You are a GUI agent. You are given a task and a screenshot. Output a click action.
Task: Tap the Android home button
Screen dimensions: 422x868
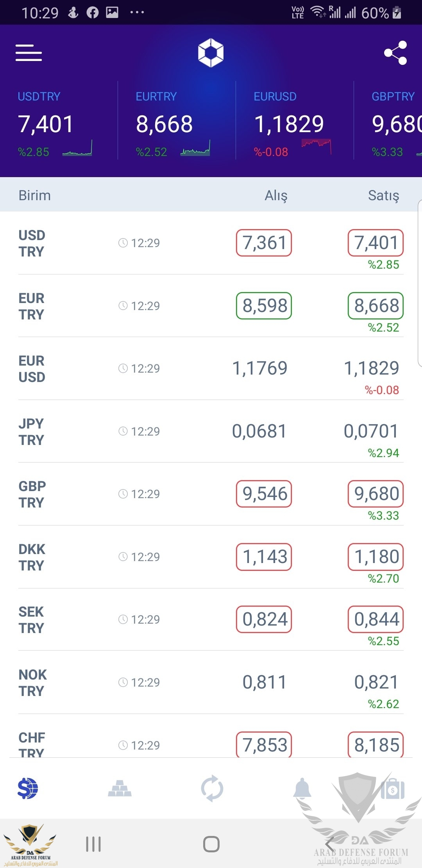click(211, 844)
